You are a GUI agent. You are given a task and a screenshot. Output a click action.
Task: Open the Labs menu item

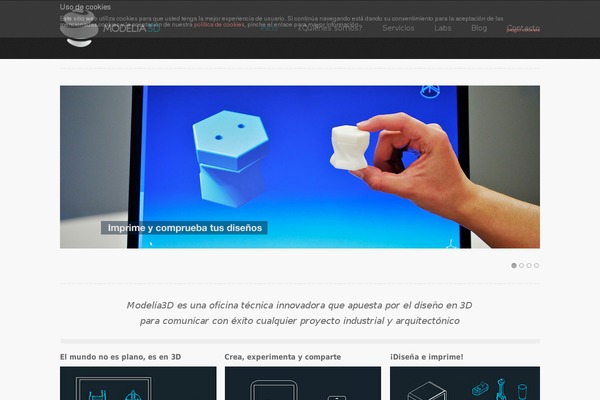pyautogui.click(x=442, y=28)
